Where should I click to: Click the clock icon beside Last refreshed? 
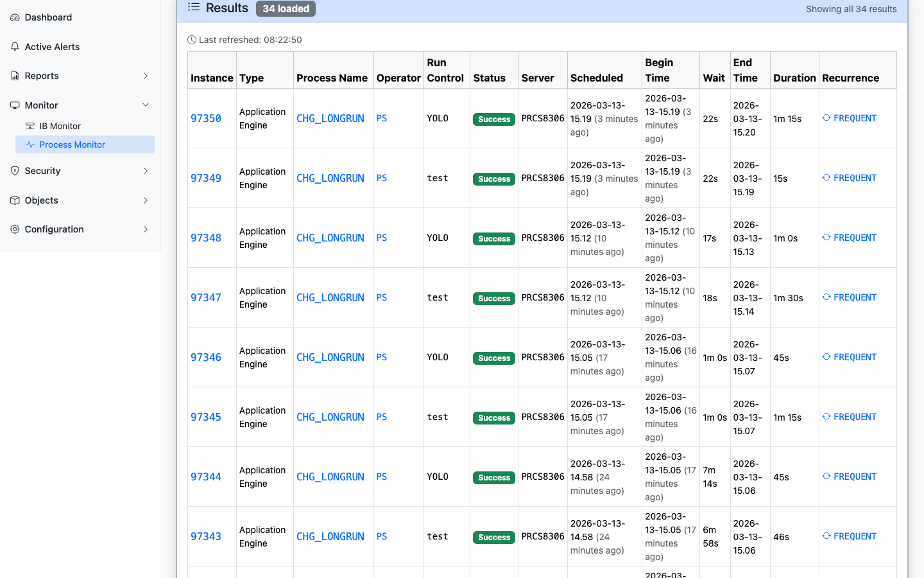[x=192, y=40]
